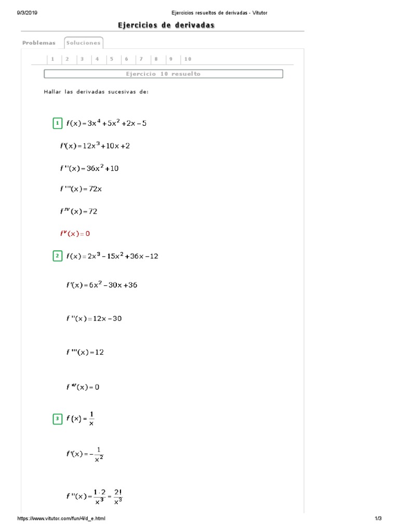
Task: Select exercise number 7
Action: tap(141, 59)
